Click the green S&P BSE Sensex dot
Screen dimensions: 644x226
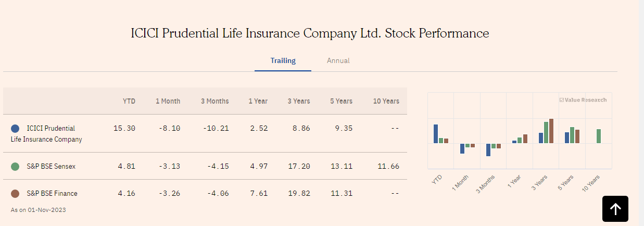(15, 167)
